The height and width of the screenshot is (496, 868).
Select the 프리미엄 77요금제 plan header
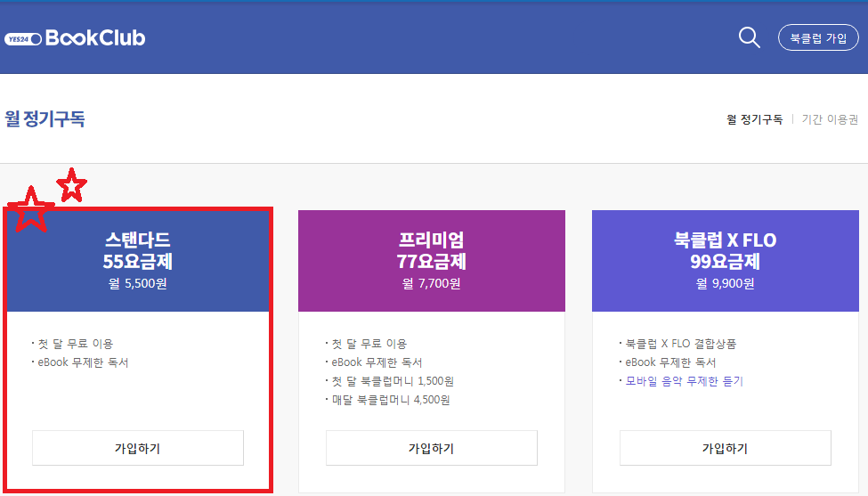tap(431, 261)
